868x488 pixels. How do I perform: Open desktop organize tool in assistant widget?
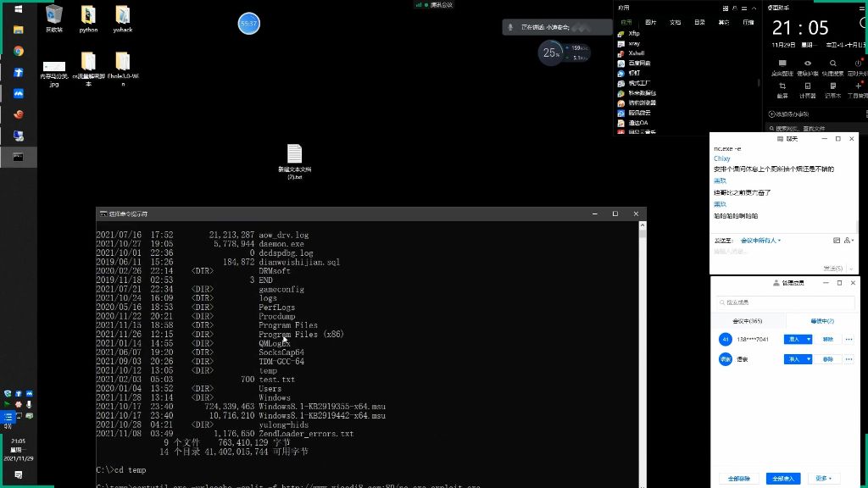coord(782,68)
